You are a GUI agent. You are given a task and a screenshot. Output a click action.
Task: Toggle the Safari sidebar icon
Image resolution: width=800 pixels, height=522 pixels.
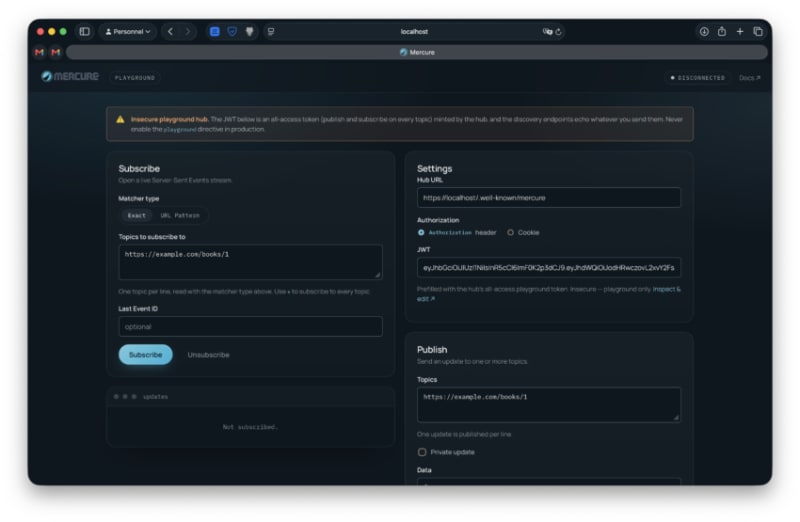(85, 32)
